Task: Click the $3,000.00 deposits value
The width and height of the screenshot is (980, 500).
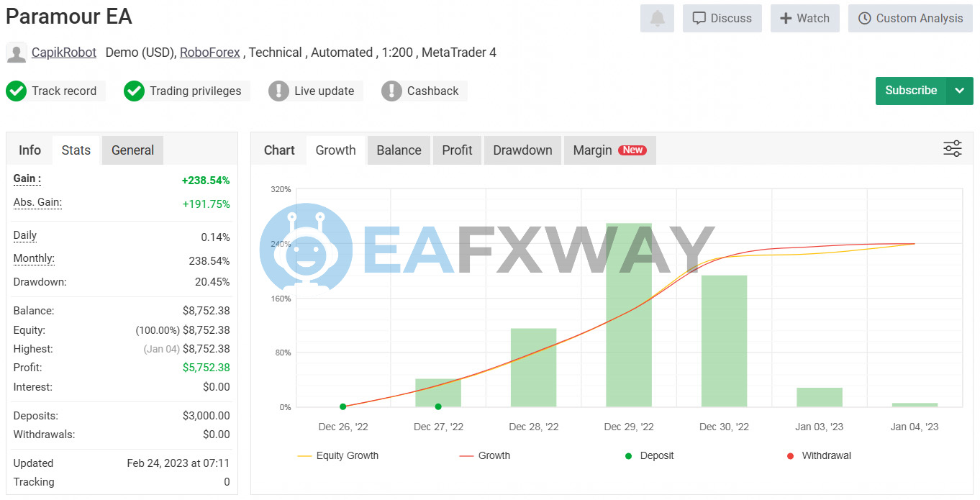Action: coord(207,416)
